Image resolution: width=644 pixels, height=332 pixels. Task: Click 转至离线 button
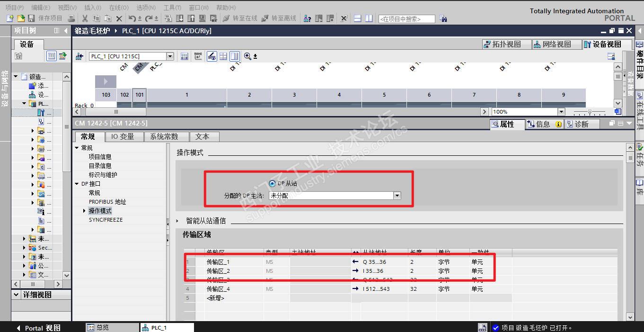[x=278, y=18]
